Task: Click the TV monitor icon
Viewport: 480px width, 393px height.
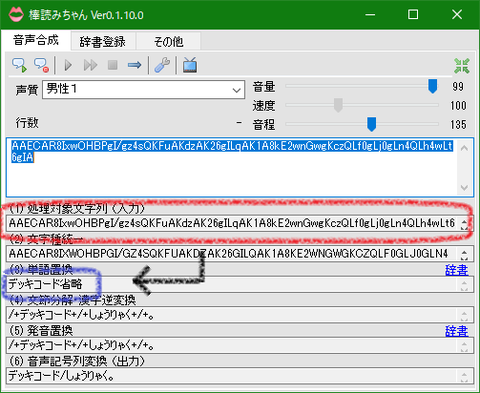Action: point(190,65)
